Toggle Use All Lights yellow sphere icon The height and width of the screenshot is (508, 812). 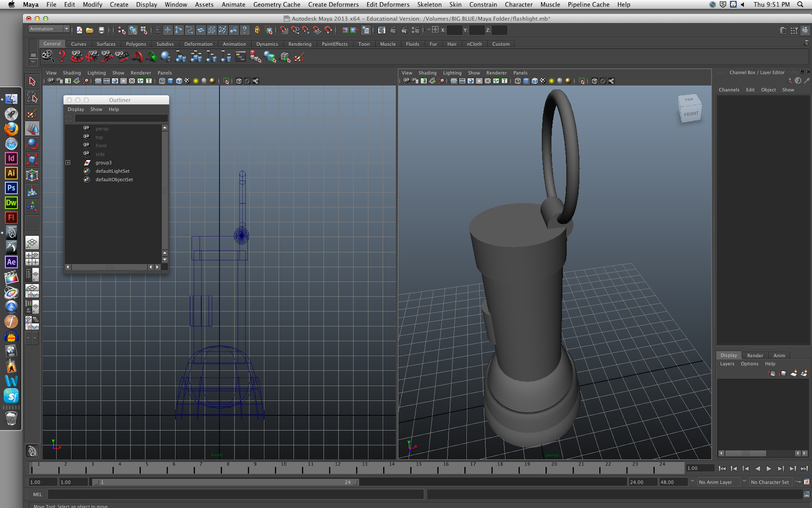[551, 80]
